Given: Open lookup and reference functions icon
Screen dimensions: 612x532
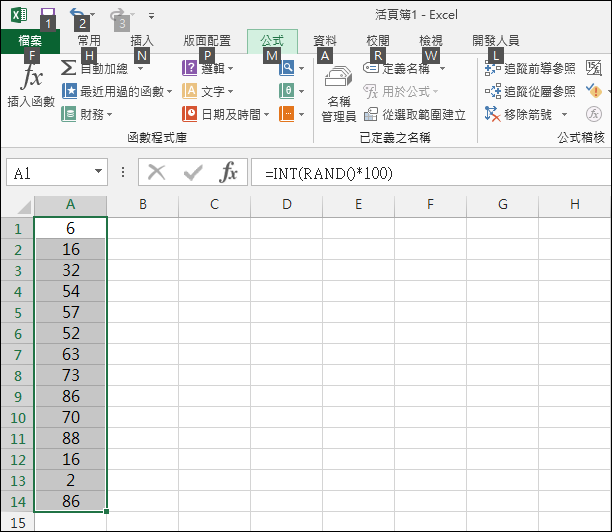Looking at the screenshot, I should (291, 68).
